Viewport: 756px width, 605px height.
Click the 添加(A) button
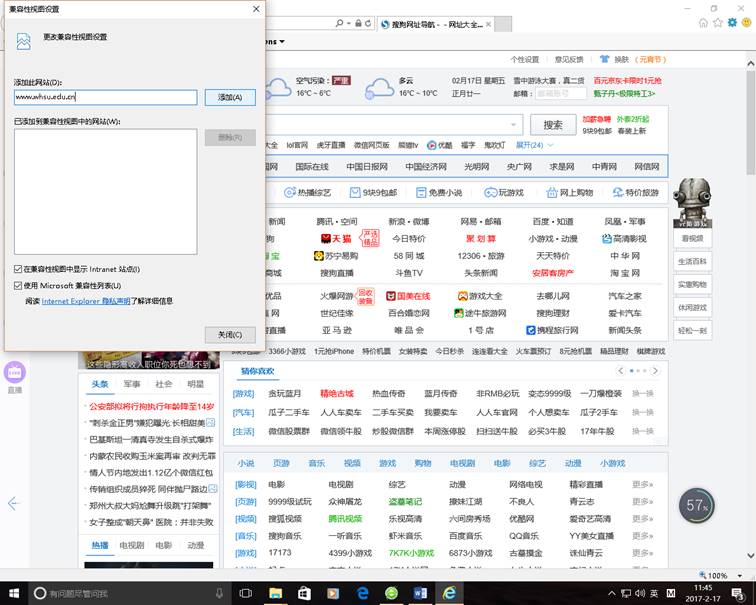(x=230, y=97)
